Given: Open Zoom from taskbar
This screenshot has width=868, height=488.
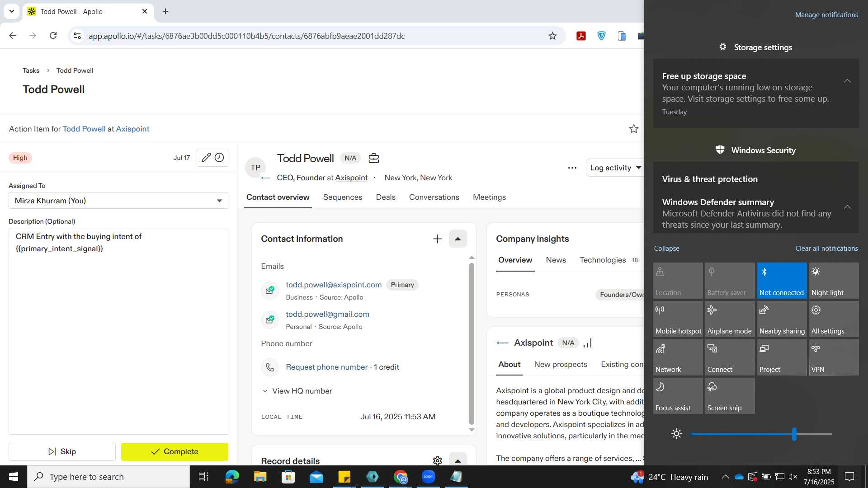Looking at the screenshot, I should (429, 477).
